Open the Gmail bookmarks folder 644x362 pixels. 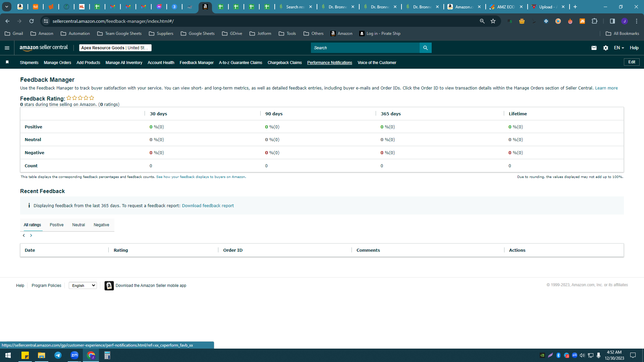(x=14, y=34)
